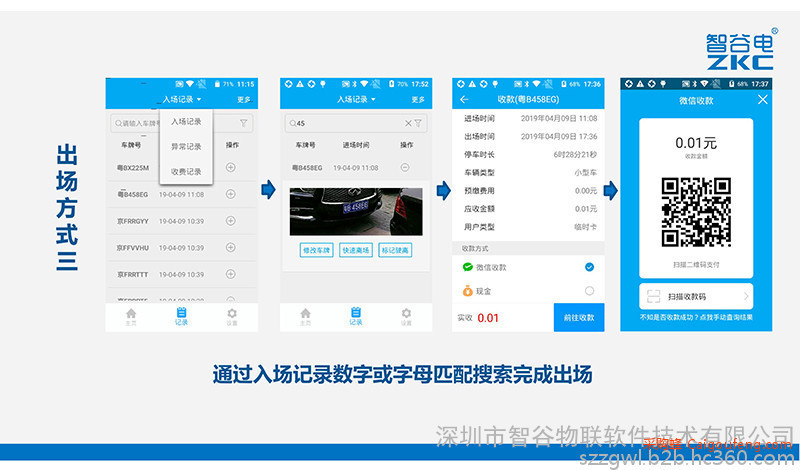Go back with arrow on 收款 screen
Viewport: 800px width, 470px height.
464,99
